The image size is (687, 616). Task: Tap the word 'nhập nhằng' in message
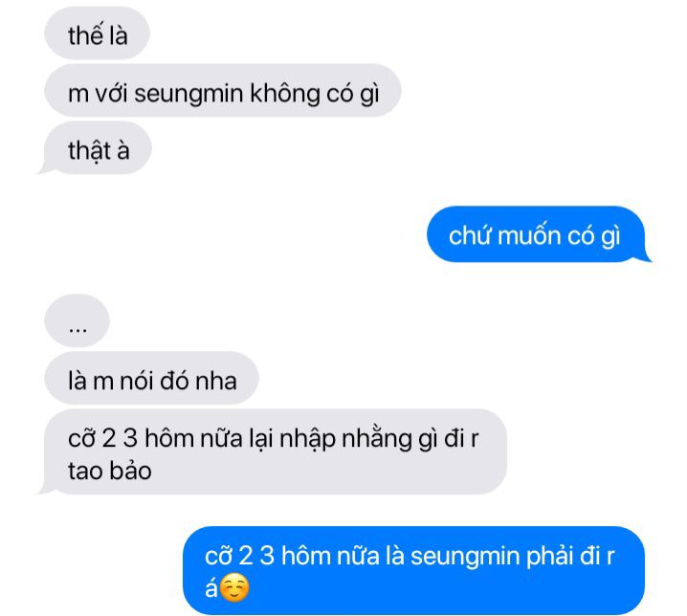345,438
